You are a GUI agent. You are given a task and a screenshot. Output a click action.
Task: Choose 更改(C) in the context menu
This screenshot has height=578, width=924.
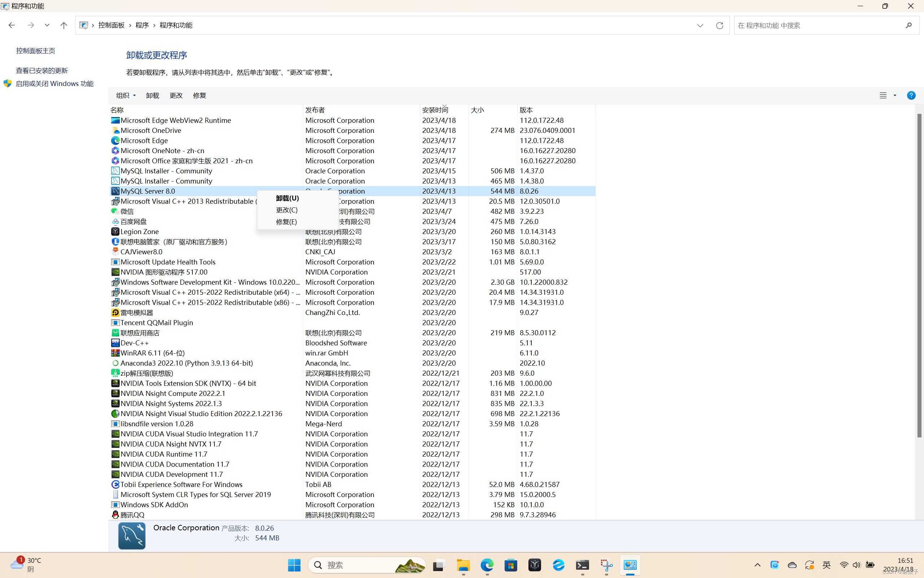[x=298, y=210]
